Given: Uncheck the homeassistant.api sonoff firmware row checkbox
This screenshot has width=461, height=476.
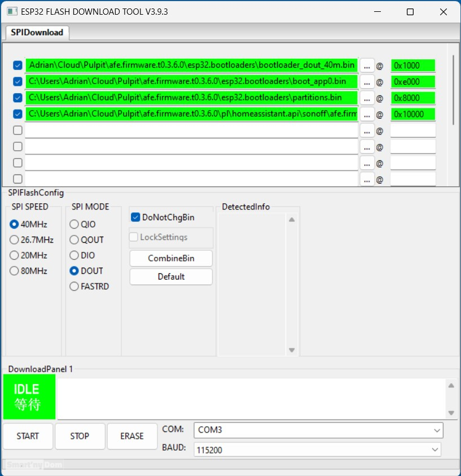Looking at the screenshot, I should (x=17, y=114).
